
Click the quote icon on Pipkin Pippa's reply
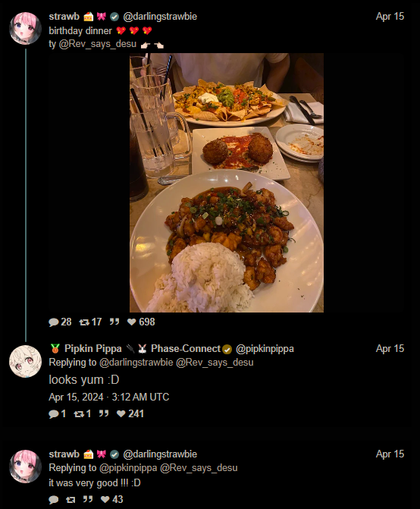tap(103, 413)
